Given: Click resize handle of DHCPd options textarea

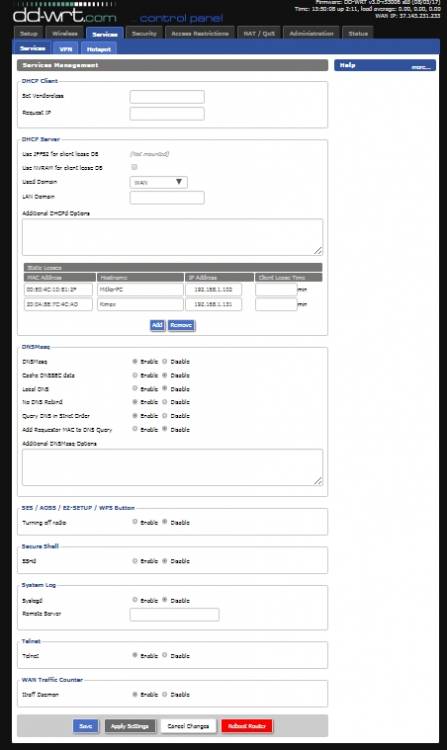Looking at the screenshot, I should (x=318, y=250).
